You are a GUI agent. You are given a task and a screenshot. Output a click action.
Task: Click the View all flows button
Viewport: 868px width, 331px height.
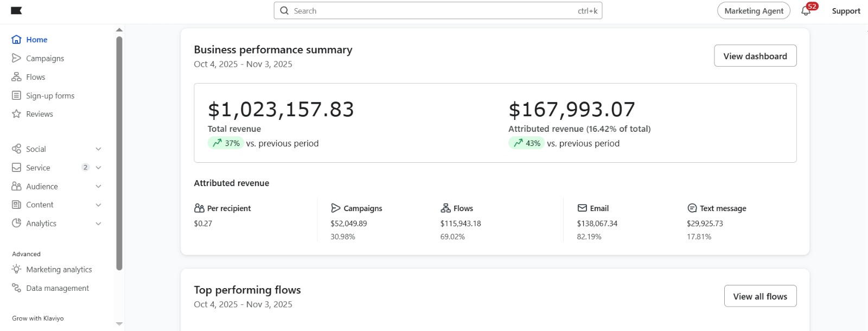760,296
